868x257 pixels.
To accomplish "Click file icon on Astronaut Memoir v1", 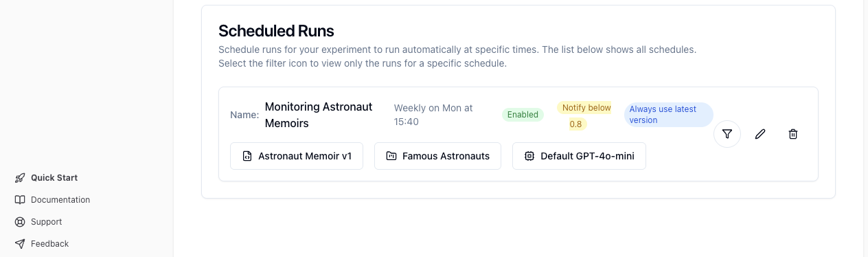I will click(247, 156).
